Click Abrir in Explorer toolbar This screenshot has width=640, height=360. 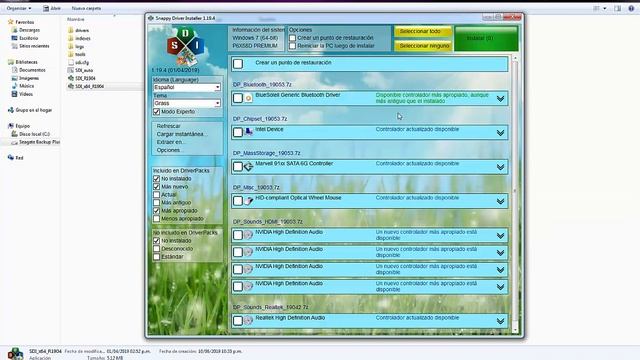52,8
